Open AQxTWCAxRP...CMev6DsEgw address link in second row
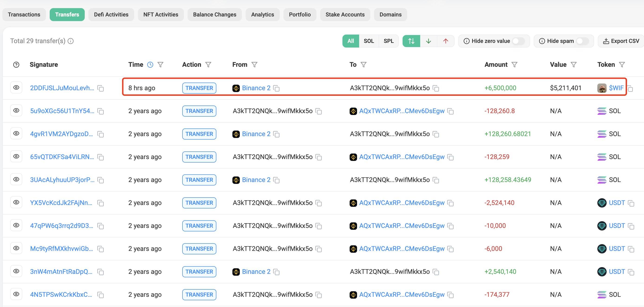The image size is (644, 307). coord(401,111)
